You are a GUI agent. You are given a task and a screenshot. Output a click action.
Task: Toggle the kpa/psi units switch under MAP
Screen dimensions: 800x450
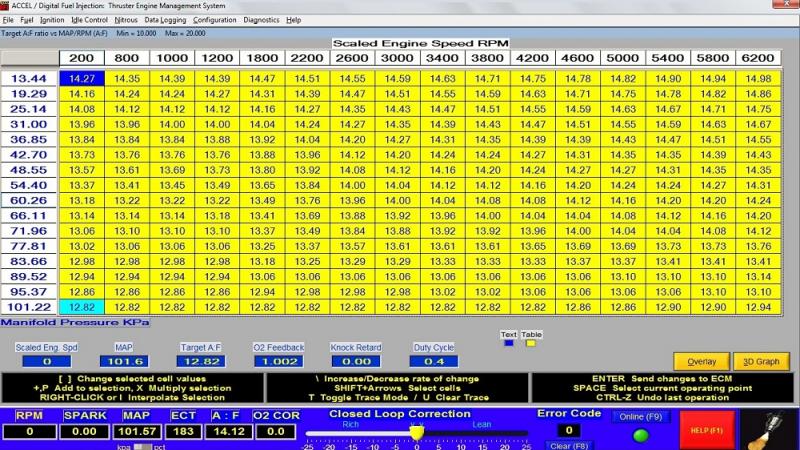point(142,447)
